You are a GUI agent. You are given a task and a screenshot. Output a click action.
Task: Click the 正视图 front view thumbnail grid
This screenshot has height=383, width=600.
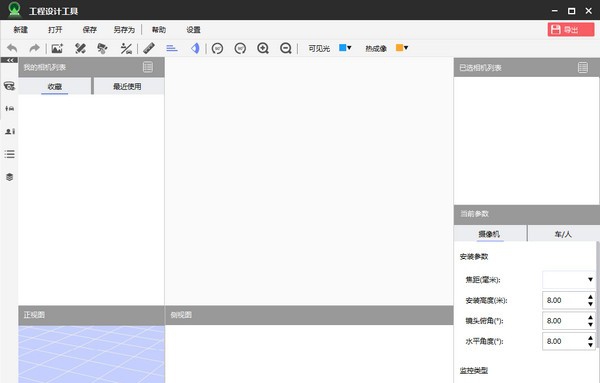(91, 354)
